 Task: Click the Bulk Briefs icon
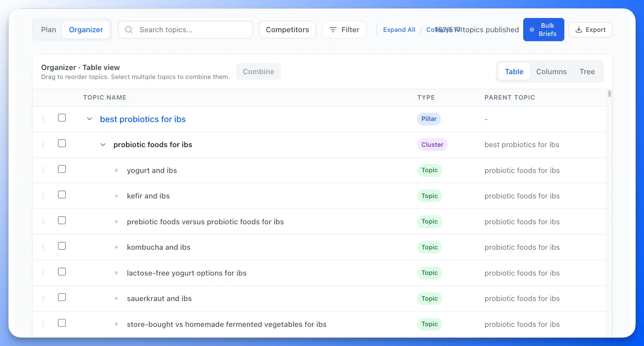pos(533,29)
